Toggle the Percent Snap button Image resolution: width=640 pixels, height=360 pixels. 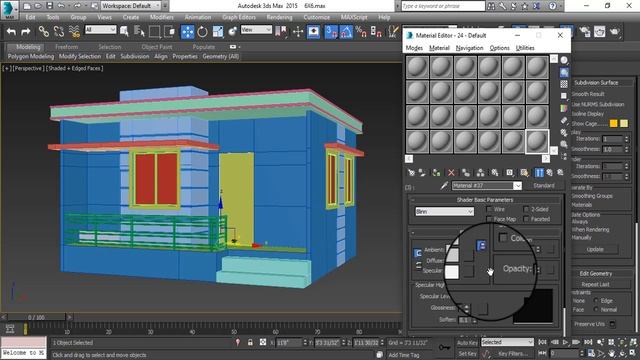(x=361, y=31)
